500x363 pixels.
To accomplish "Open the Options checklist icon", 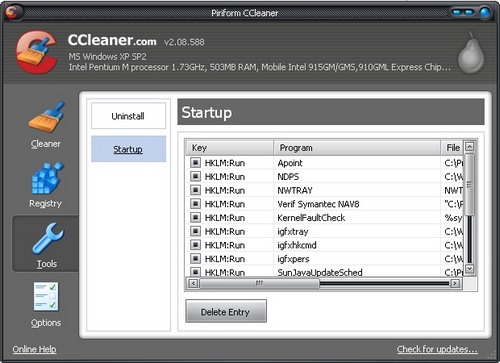I will click(46, 297).
